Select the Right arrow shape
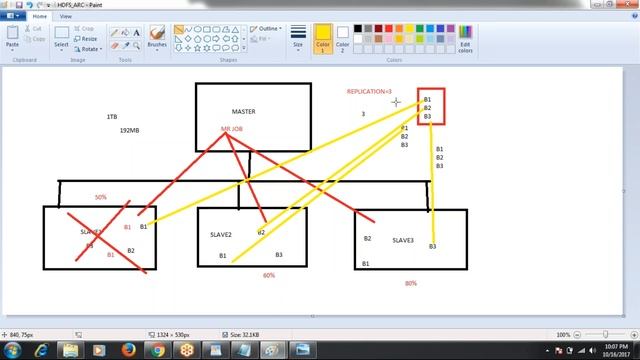Viewport: 640px width, 360px height. tap(216, 39)
